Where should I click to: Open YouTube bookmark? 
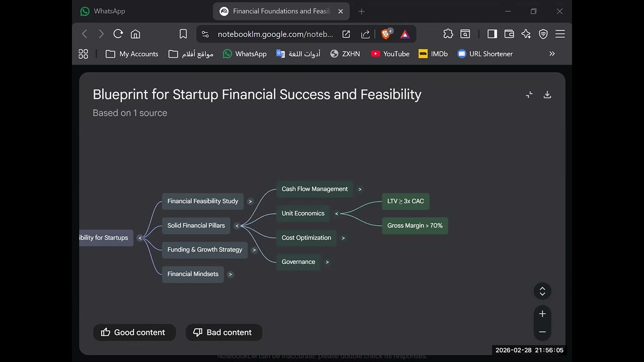click(x=390, y=54)
